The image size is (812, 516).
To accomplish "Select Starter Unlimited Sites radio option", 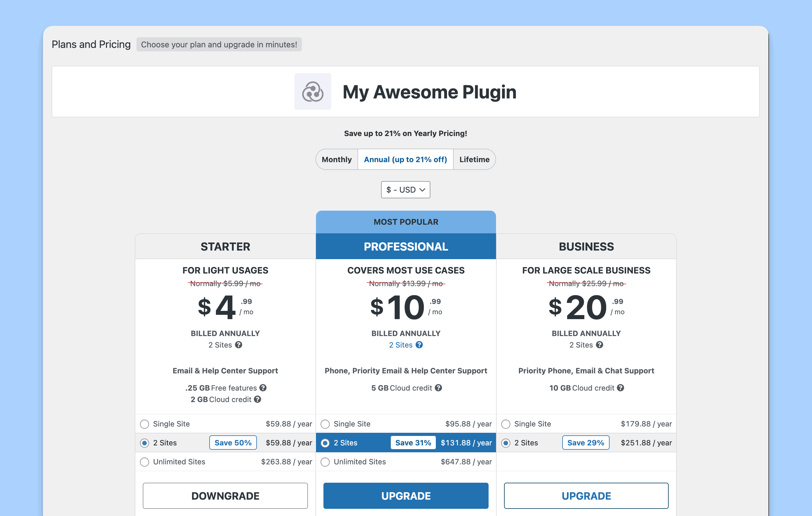I will click(x=145, y=462).
